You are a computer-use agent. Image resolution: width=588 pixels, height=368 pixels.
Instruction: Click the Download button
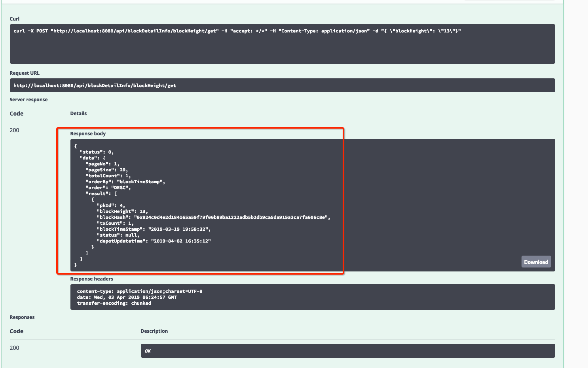pyautogui.click(x=536, y=262)
